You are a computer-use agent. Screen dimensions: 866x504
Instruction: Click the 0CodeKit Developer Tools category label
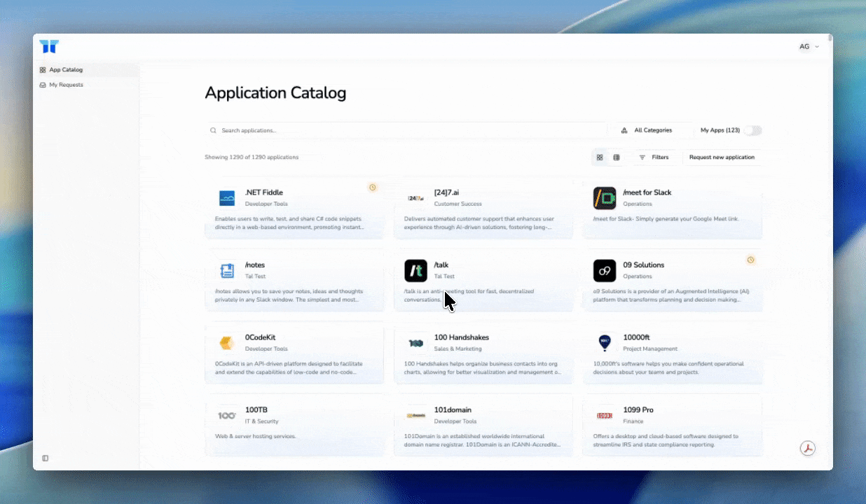[266, 349]
